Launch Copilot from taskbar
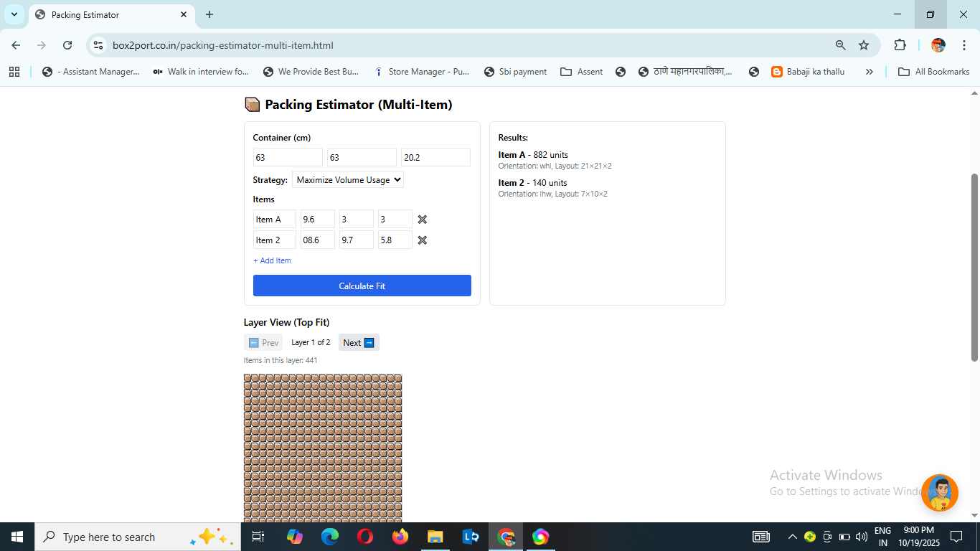This screenshot has height=551, width=980. tap(295, 537)
